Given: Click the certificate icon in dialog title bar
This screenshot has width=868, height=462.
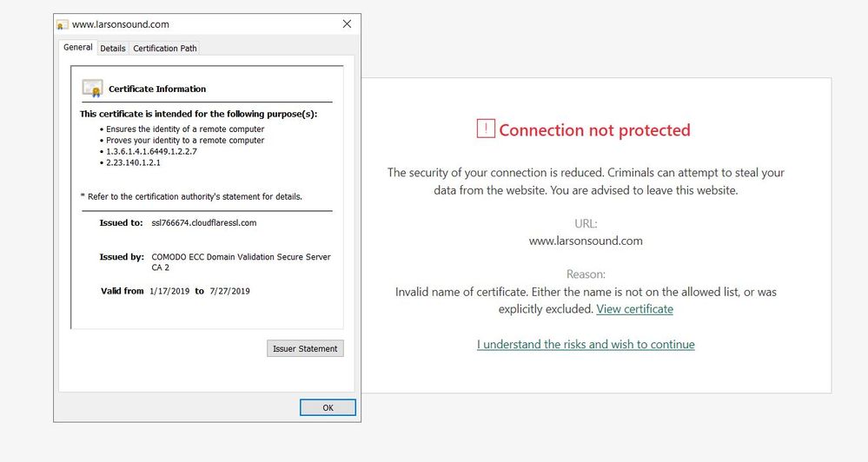Looking at the screenshot, I should pyautogui.click(x=63, y=24).
